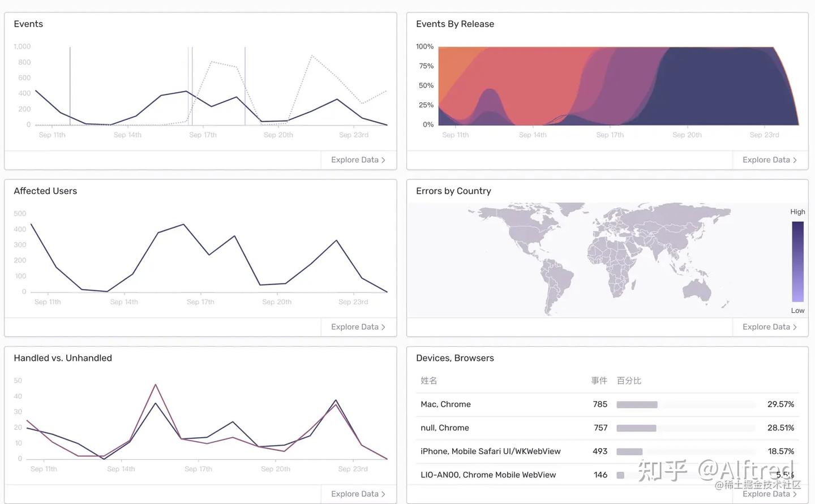815x504 pixels.
Task: Click Australia on the world map
Action: (697, 288)
